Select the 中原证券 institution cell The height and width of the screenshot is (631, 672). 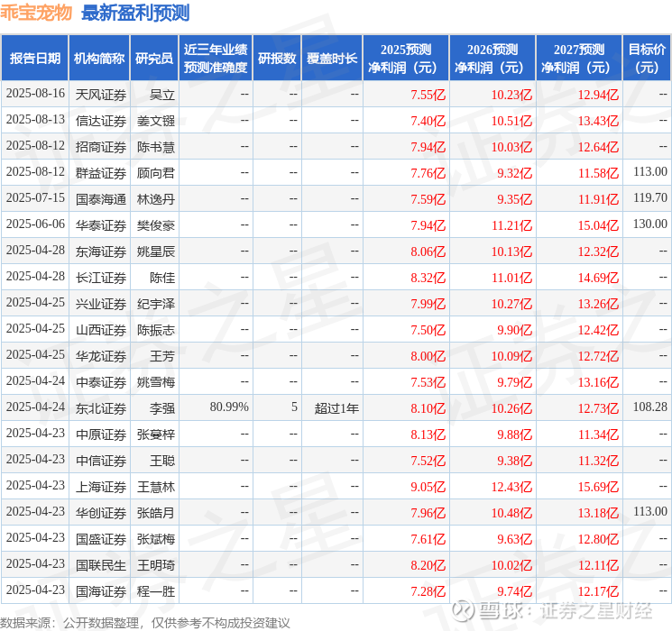(101, 434)
